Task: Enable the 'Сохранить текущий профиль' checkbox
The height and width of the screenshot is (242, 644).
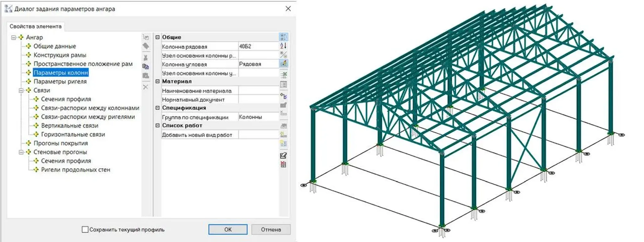Action: (85, 229)
